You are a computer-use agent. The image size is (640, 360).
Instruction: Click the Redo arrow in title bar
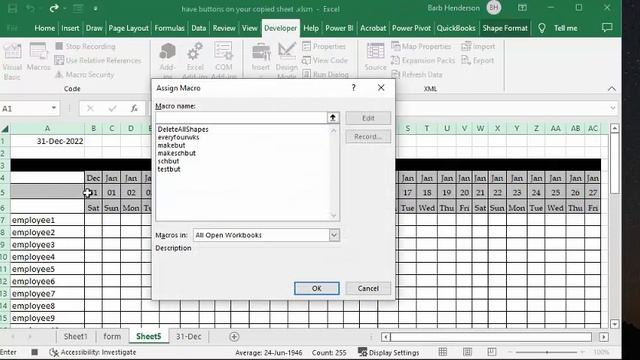pyautogui.click(x=54, y=8)
